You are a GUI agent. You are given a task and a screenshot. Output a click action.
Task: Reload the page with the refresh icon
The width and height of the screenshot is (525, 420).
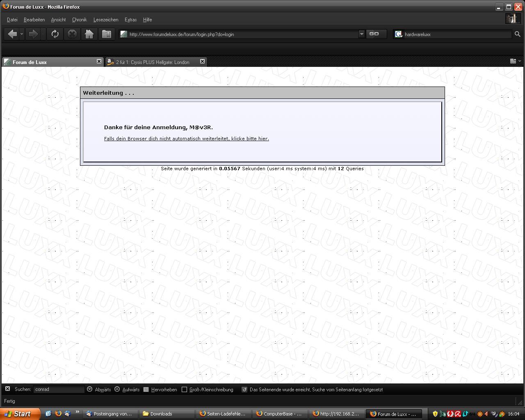coord(55,34)
